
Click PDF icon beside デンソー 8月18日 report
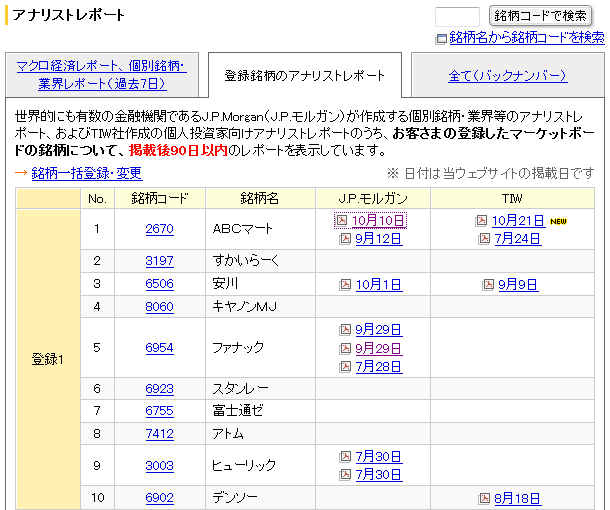click(x=484, y=498)
